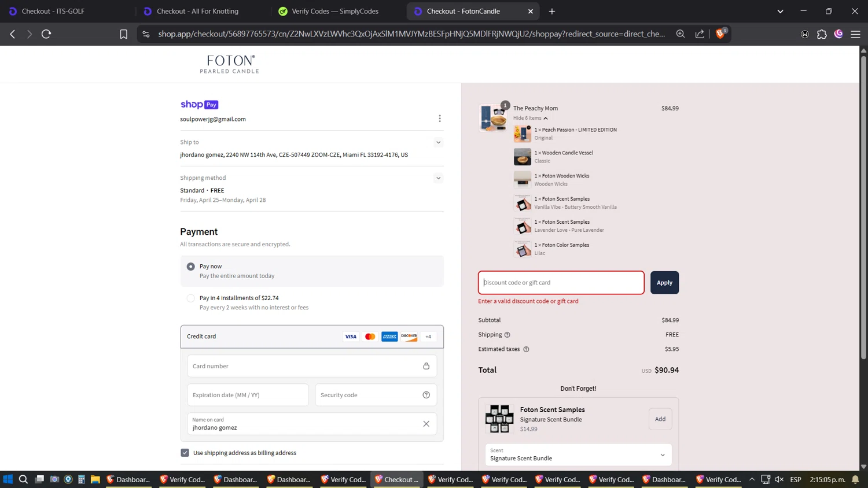Click the Visa card logo
The height and width of the screenshot is (488, 868).
point(351,337)
